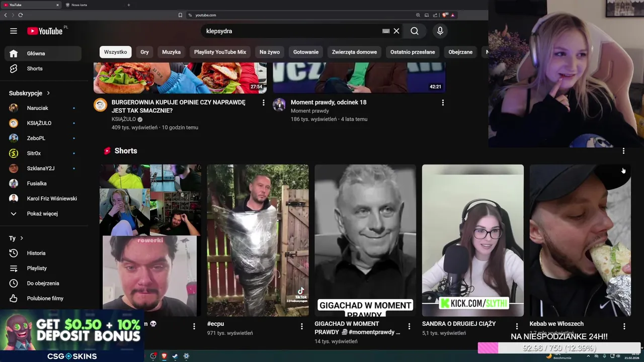Expand the Ty section

pos(16,238)
